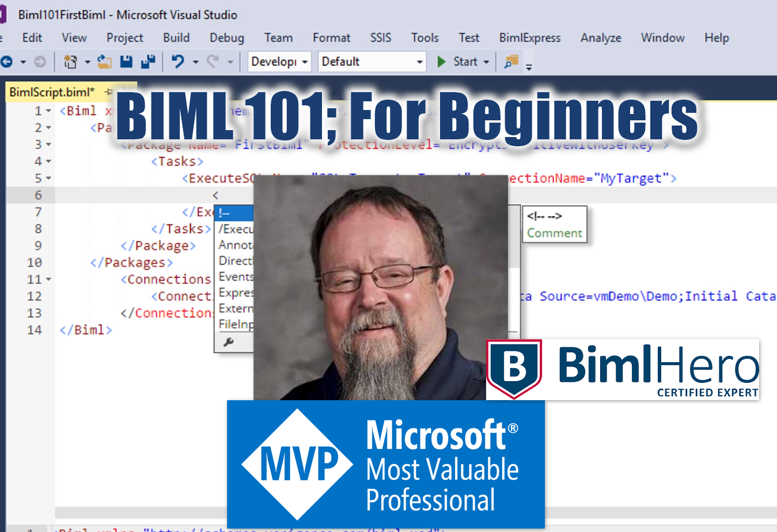Open the Team menu
Viewport: 777px width, 532px height.
tap(278, 38)
